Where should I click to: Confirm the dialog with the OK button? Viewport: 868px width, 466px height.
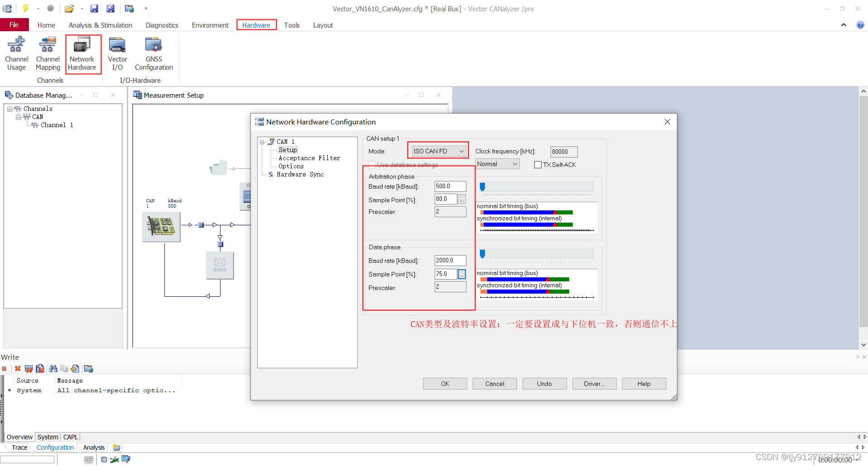point(445,384)
